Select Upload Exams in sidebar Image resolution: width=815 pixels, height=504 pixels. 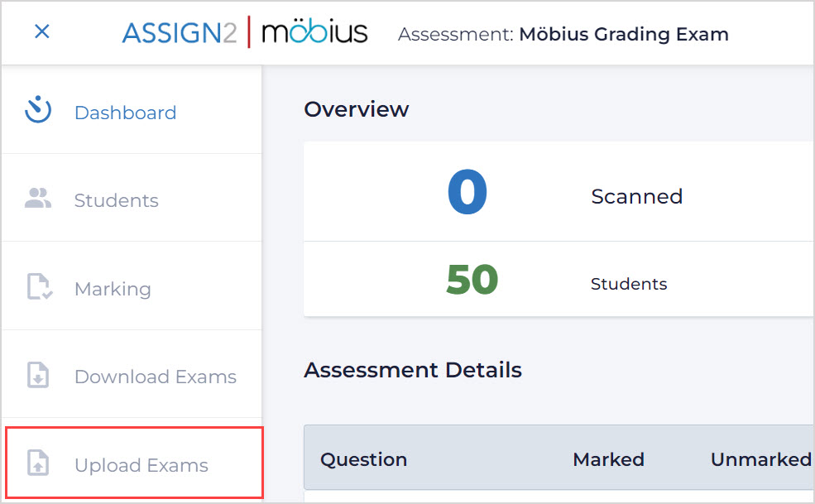coord(141,465)
